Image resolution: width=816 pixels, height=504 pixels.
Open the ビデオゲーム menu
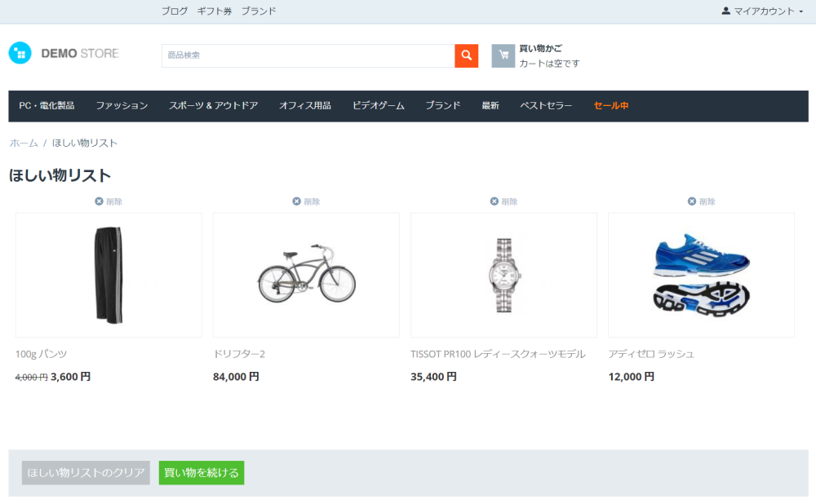[x=379, y=105]
